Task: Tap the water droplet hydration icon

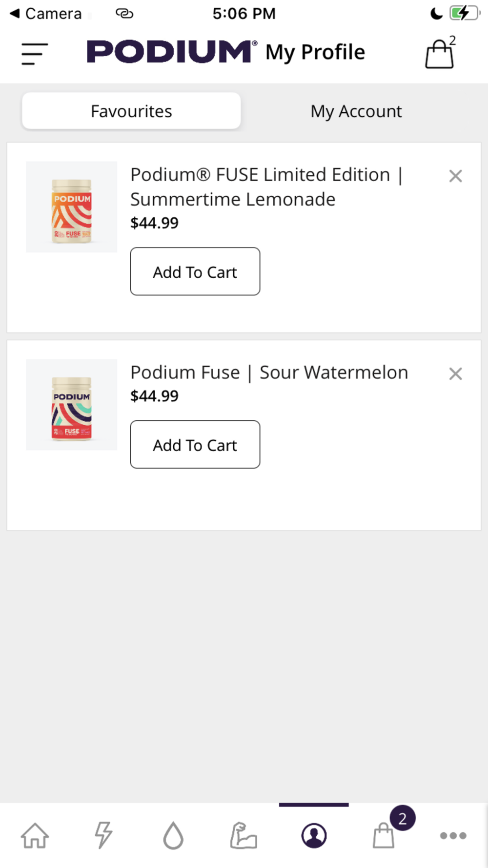Action: (173, 835)
